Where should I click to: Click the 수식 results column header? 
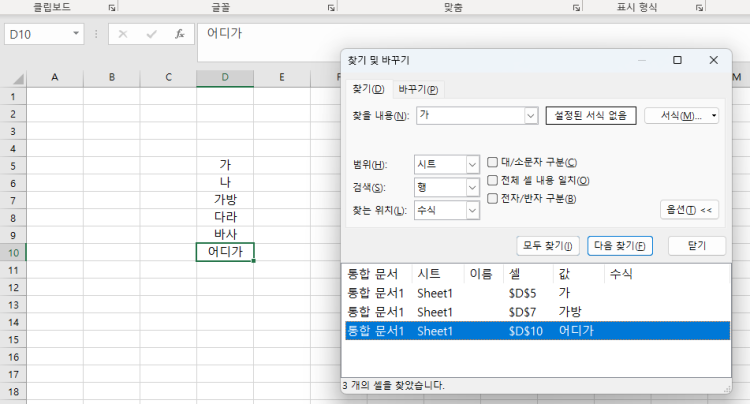[x=667, y=274]
